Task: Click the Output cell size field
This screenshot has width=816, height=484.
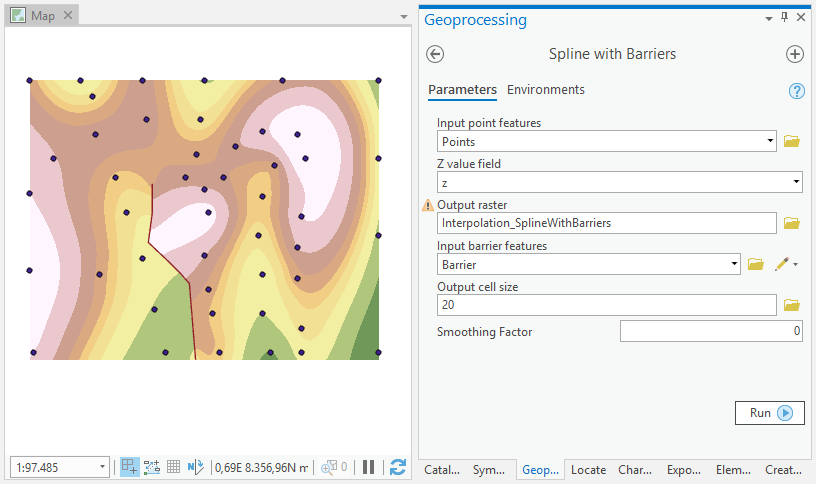Action: tap(607, 305)
